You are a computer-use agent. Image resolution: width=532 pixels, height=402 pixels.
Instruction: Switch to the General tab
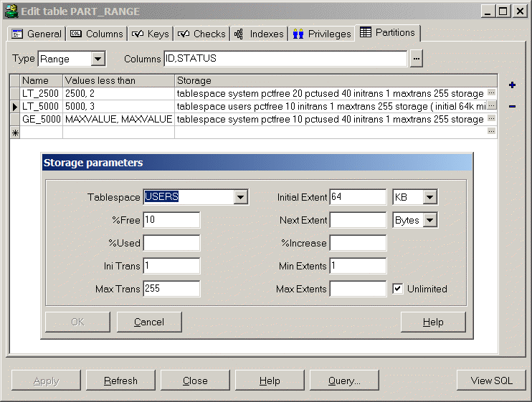37,34
